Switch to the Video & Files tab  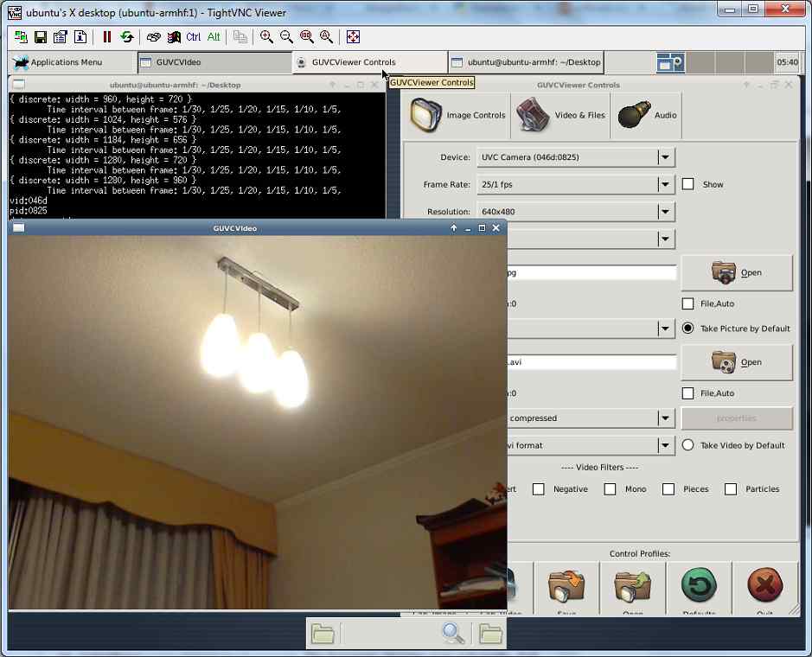pos(560,115)
